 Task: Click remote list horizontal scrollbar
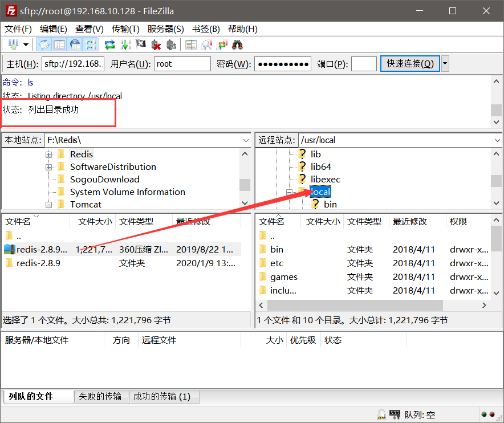355,305
